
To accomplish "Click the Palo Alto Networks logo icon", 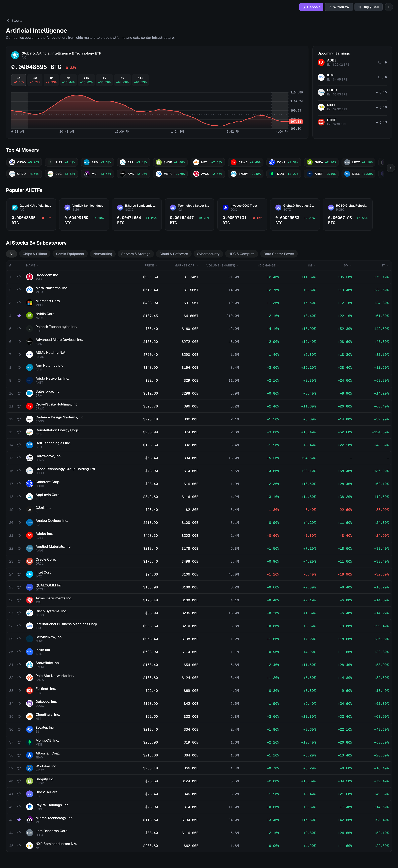I will pos(29,678).
